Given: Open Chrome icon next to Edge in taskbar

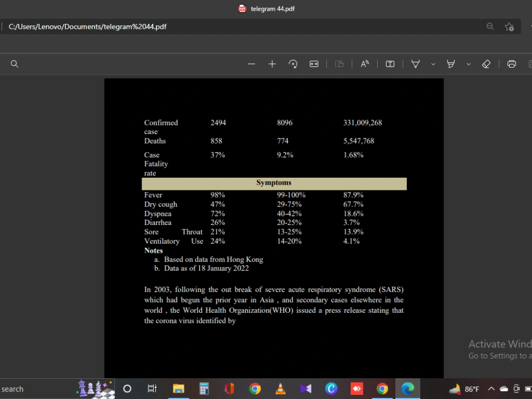Looking at the screenshot, I should coord(382,389).
